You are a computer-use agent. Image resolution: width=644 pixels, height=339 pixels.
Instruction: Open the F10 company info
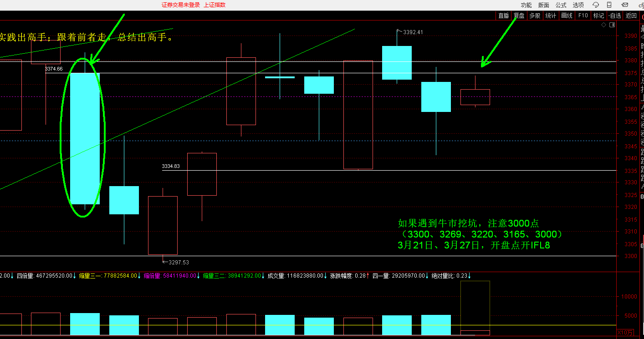pos(583,15)
